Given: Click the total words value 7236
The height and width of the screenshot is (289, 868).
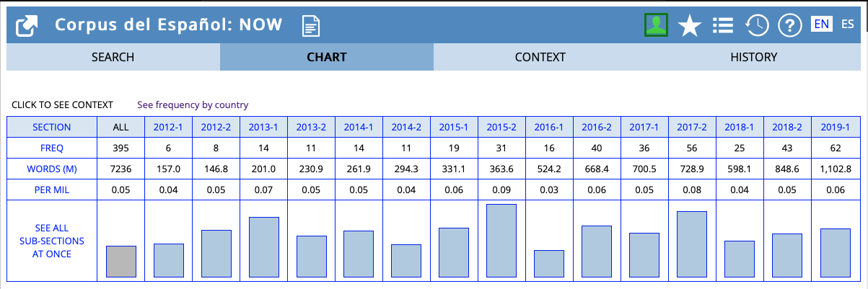Looking at the screenshot, I should click(x=120, y=169).
